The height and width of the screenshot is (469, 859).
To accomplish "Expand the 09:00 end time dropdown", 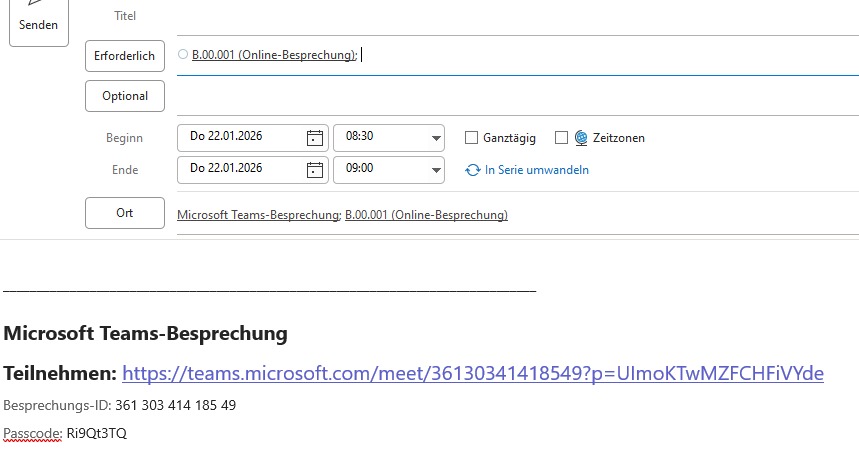I will (x=435, y=169).
